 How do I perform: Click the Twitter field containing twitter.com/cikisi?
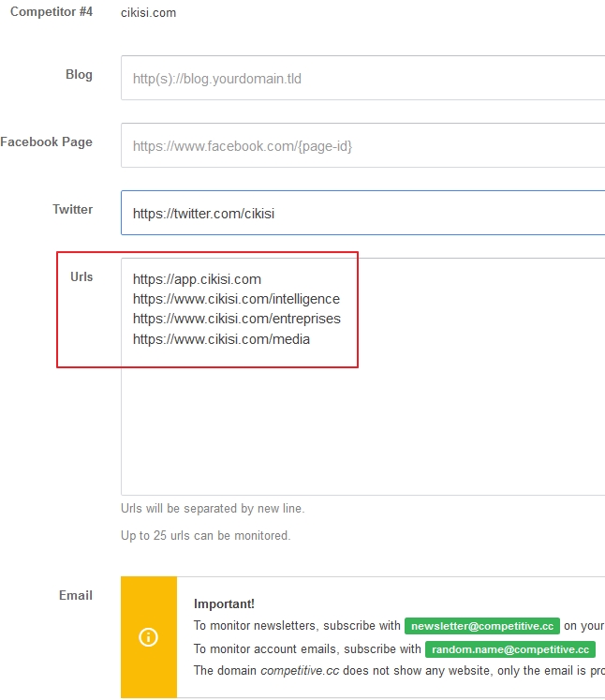coord(362,213)
